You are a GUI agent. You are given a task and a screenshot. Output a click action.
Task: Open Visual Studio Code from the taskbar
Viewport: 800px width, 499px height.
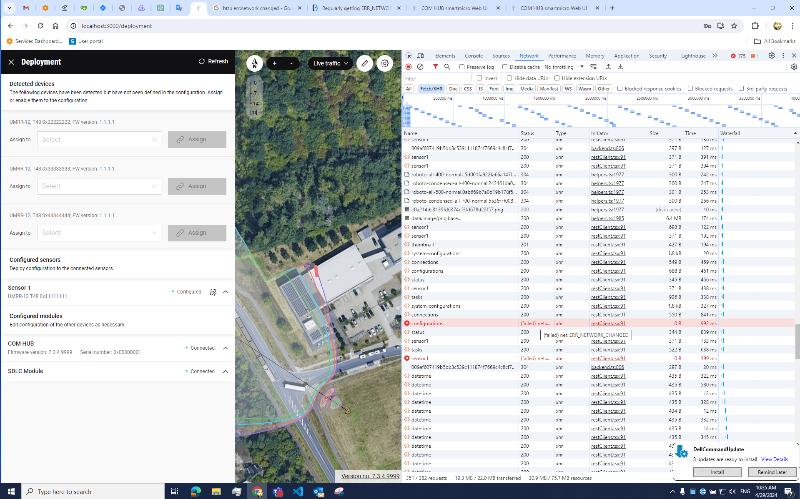[x=298, y=491]
